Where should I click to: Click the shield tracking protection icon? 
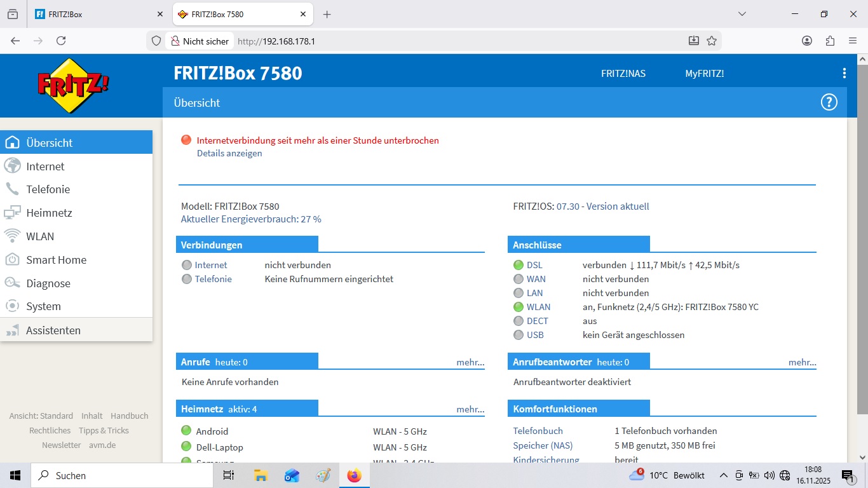pos(156,41)
